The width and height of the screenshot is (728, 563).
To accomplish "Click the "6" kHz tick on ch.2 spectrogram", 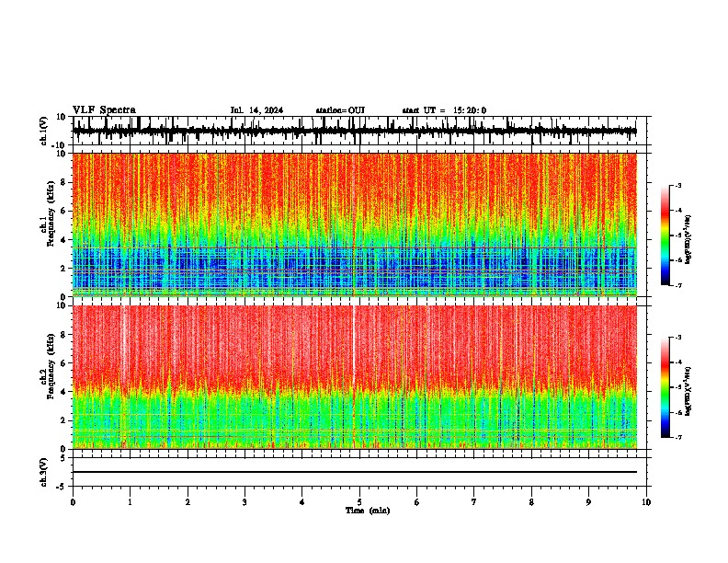I will [63, 363].
